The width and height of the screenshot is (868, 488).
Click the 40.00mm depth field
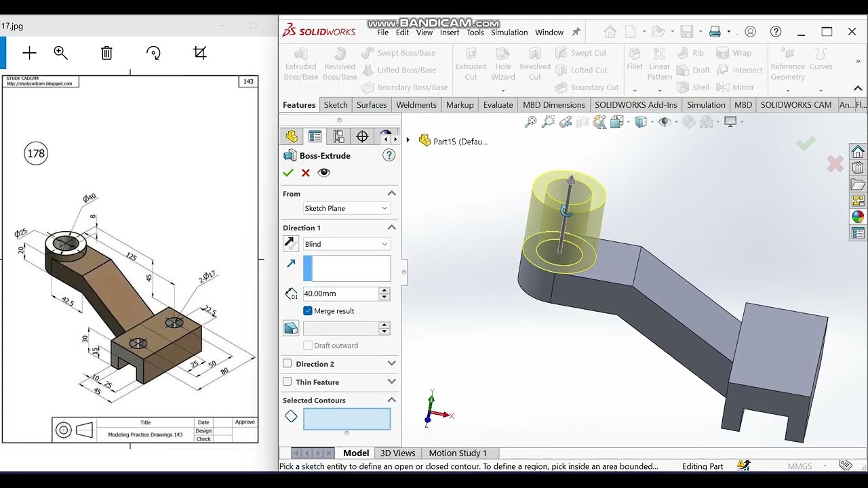point(340,293)
